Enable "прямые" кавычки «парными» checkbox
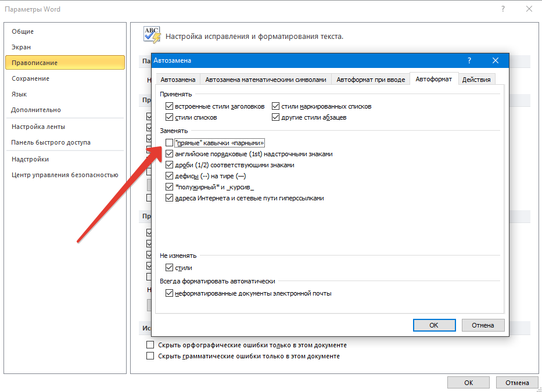Viewport: 542px width, 392px height. 169,142
